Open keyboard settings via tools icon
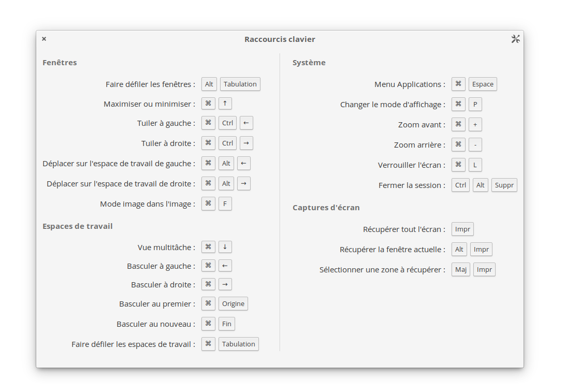 (515, 39)
